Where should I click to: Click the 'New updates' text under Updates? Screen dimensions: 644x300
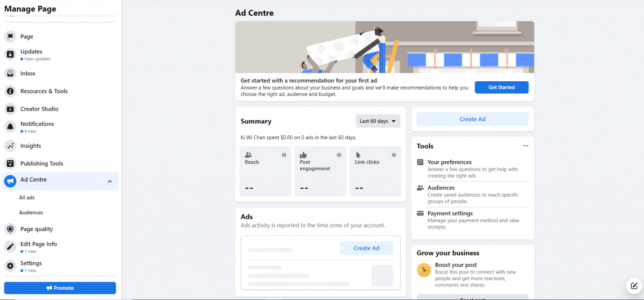(x=37, y=59)
